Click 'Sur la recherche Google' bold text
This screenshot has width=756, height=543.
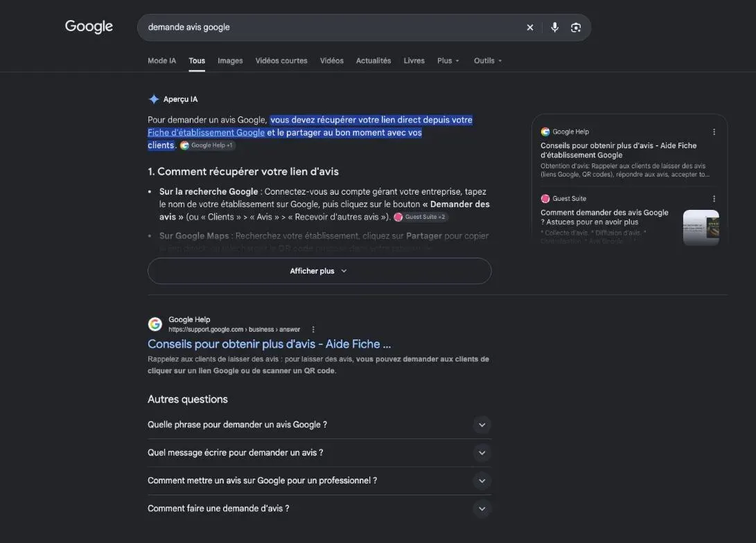coord(209,192)
